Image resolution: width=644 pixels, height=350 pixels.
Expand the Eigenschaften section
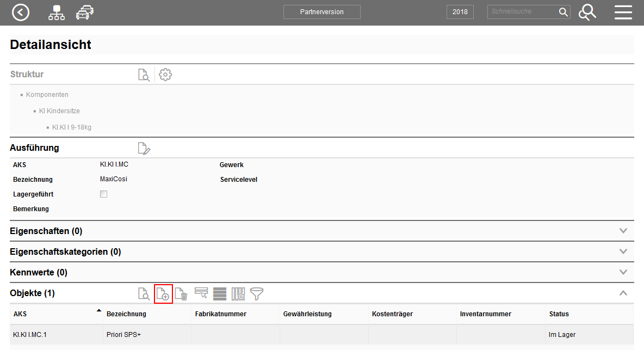(x=623, y=230)
